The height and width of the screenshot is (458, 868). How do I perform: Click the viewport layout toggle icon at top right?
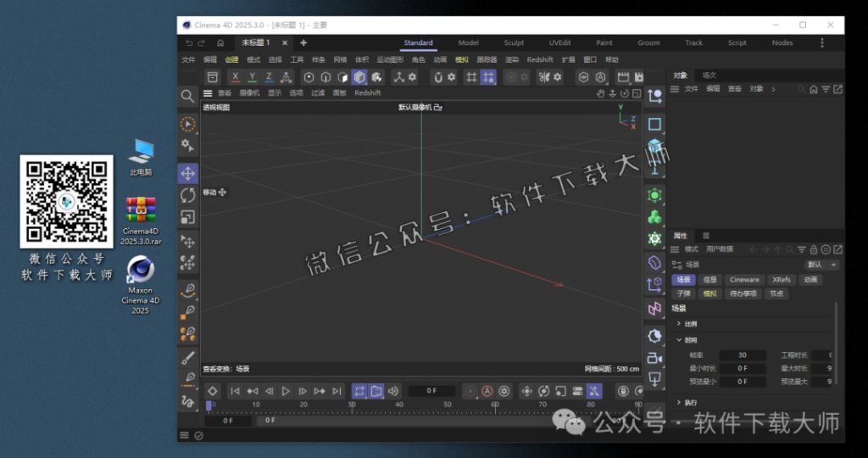(637, 93)
